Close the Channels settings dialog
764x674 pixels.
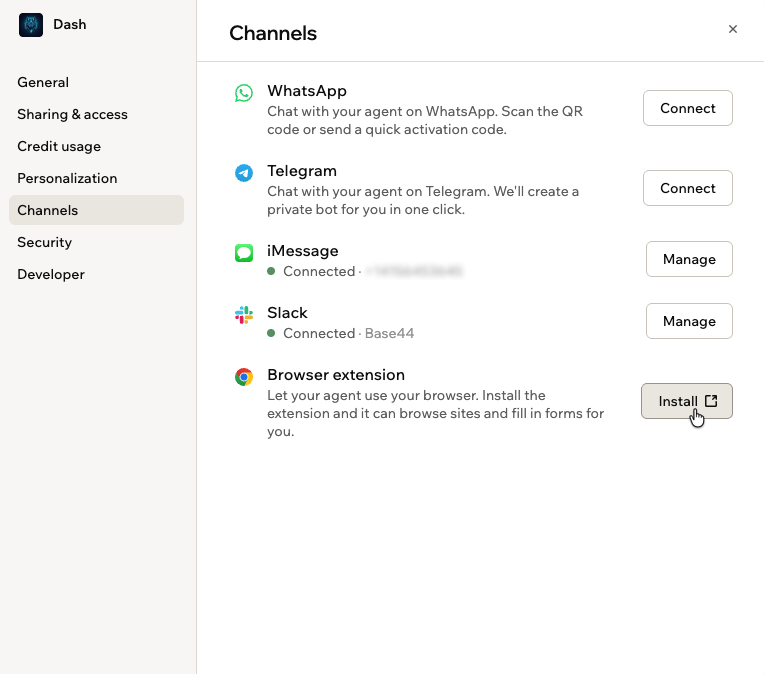click(732, 29)
